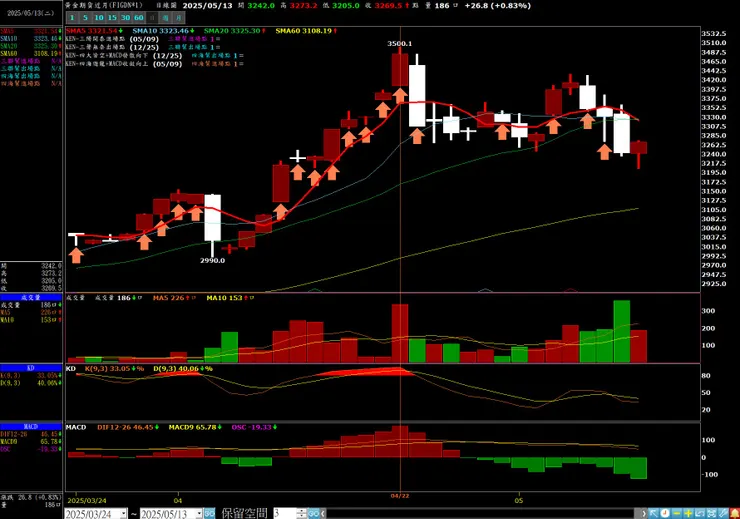Click the MACD panel header in sidebar

pos(31,426)
